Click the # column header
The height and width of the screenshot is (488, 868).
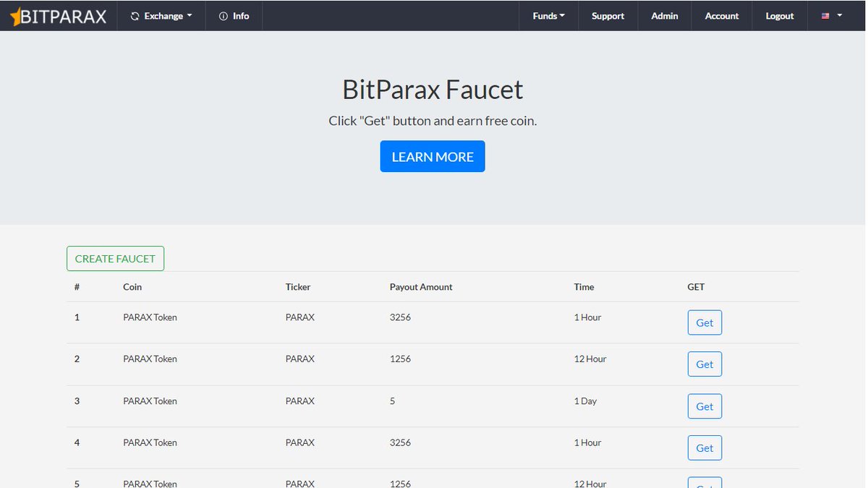pyautogui.click(x=77, y=287)
